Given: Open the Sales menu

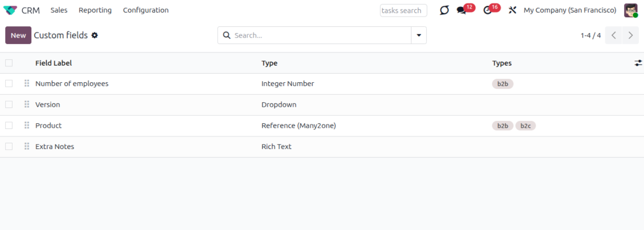Looking at the screenshot, I should point(59,10).
